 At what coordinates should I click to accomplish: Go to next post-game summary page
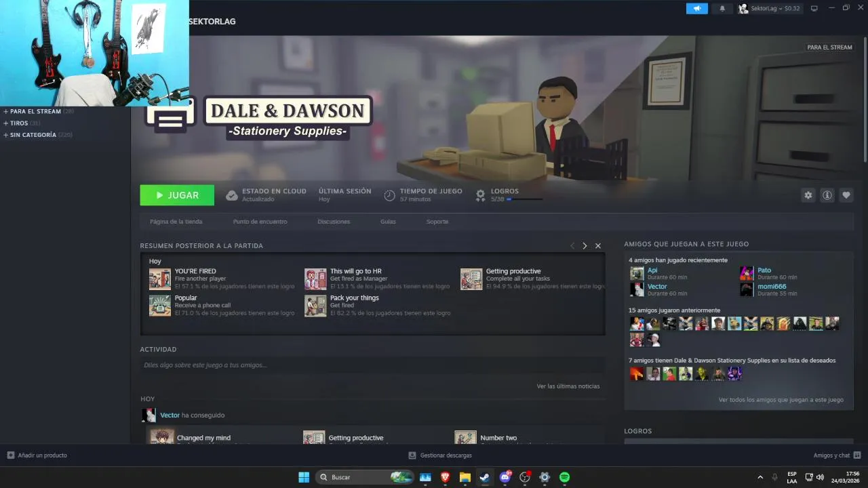(585, 245)
